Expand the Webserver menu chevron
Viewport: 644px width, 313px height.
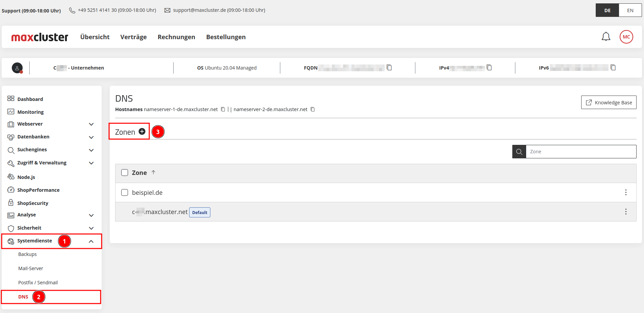91,124
